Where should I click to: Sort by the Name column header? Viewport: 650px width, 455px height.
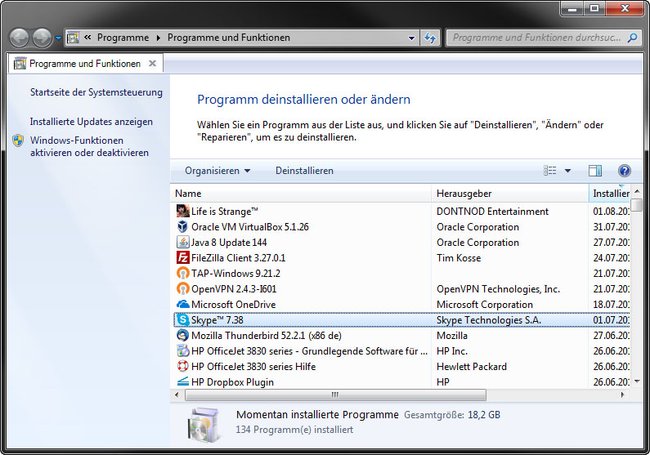point(301,194)
